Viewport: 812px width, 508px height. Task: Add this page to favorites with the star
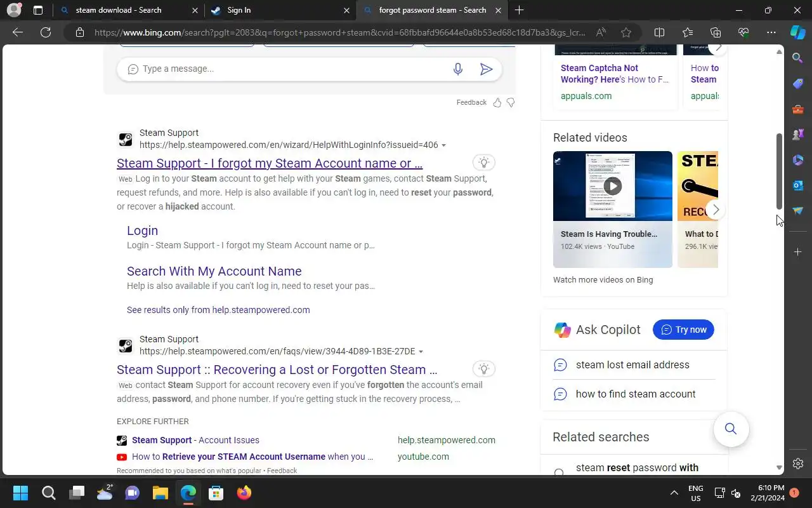626,32
